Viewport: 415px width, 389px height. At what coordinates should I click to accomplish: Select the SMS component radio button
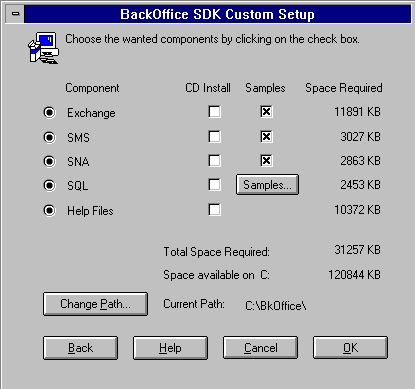click(50, 137)
